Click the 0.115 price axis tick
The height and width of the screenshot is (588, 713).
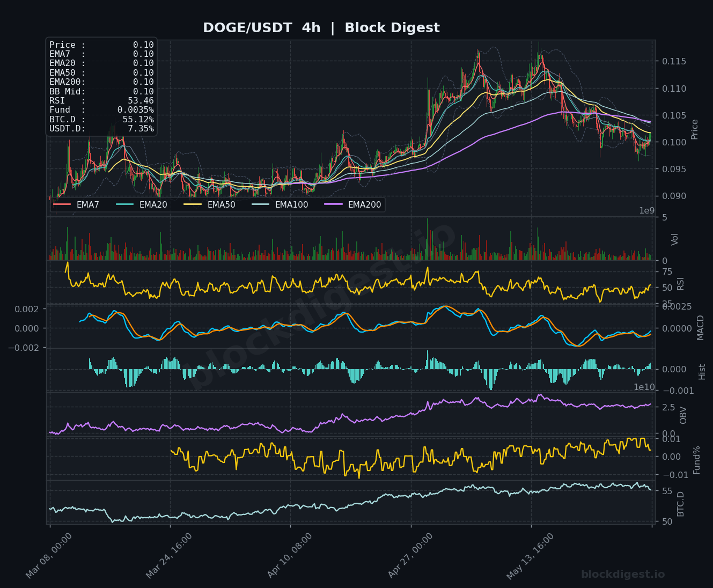673,62
